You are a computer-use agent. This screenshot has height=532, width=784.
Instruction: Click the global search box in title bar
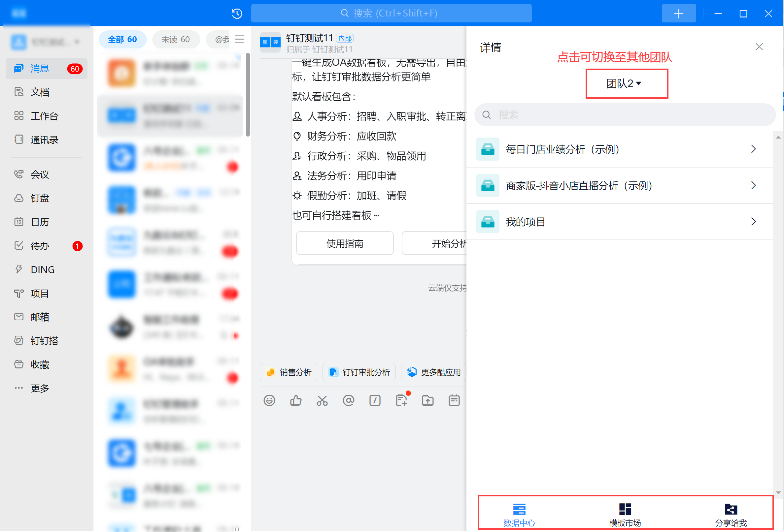coord(391,14)
